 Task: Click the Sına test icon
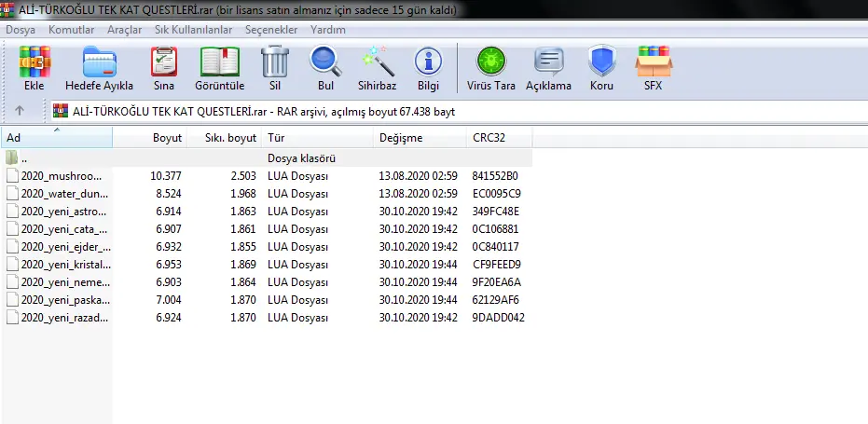[164, 62]
